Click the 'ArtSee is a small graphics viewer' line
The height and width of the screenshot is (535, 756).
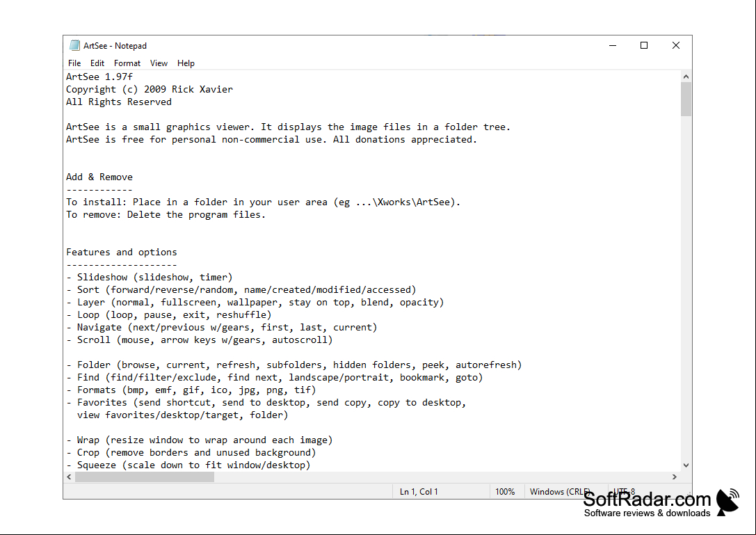point(289,127)
